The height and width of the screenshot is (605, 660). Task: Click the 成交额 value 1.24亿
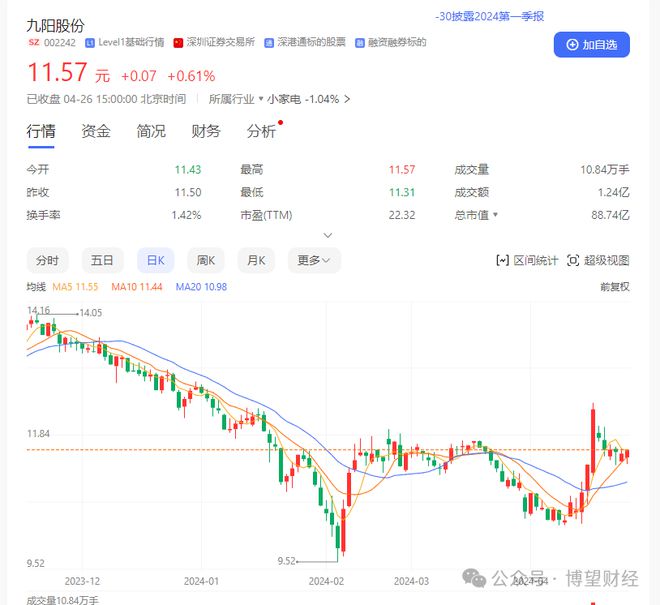pyautogui.click(x=614, y=192)
